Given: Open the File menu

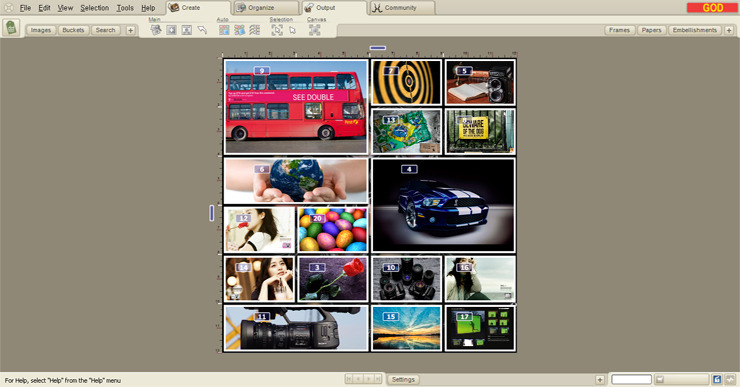Looking at the screenshot, I should point(25,8).
